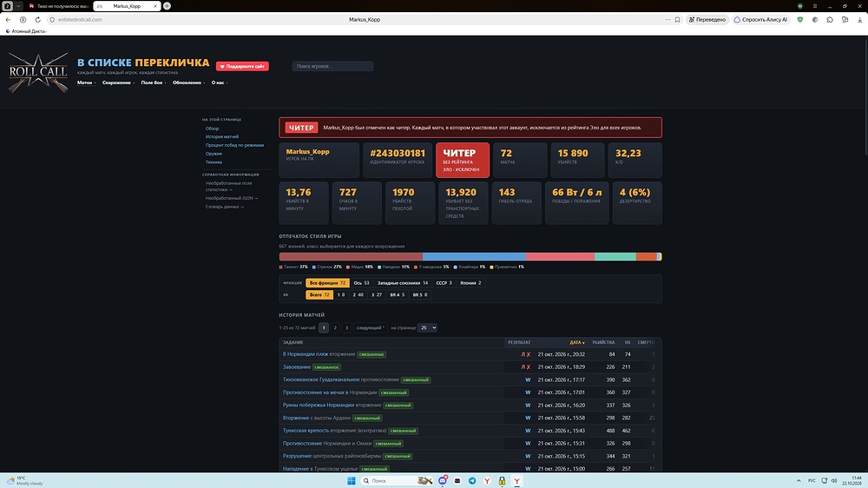Focus the Поиск игроков search field
Screen dimensions: 868x488
[332, 66]
